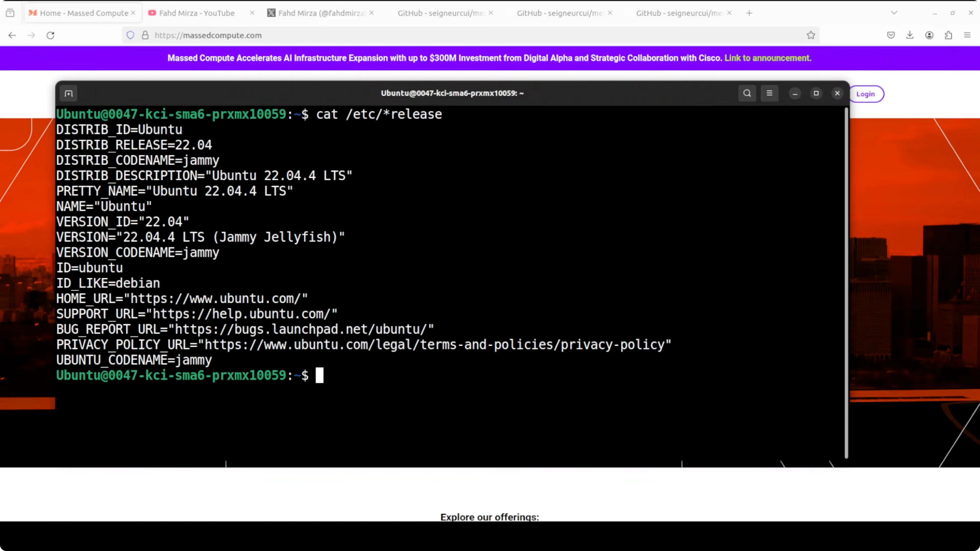Click the Login button
This screenshot has width=980, height=551.
[x=866, y=93]
